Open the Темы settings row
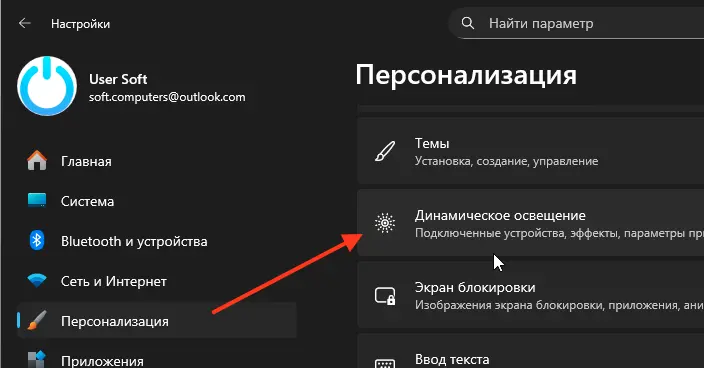 (531, 151)
